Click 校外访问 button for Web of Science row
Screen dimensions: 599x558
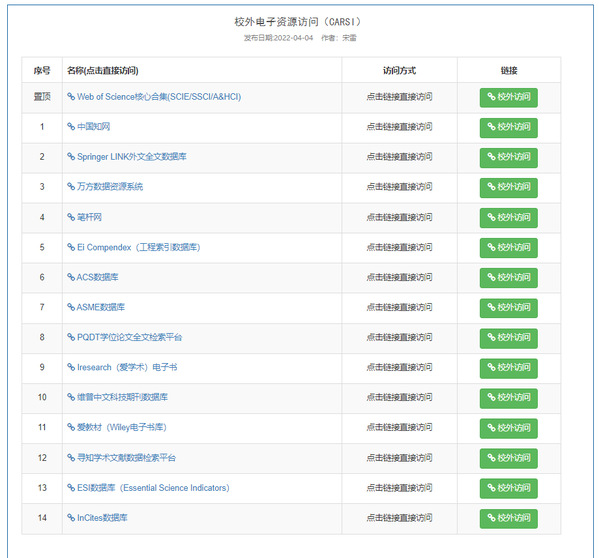[508, 97]
